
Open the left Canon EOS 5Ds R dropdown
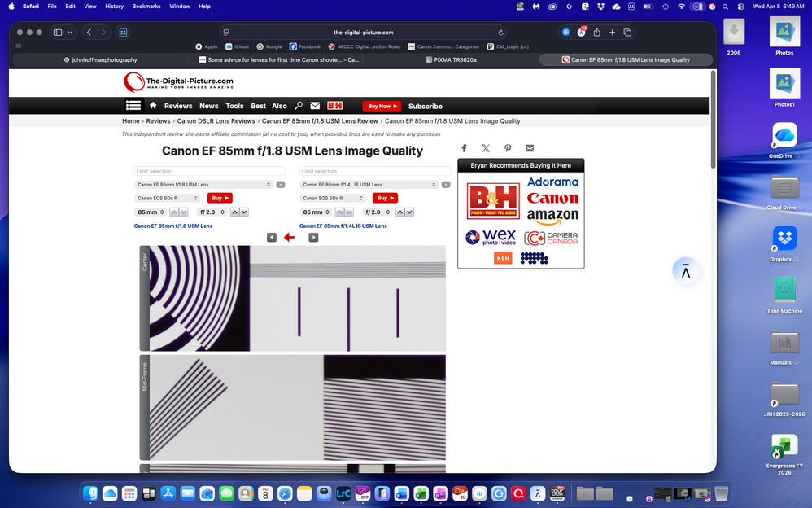click(167, 198)
